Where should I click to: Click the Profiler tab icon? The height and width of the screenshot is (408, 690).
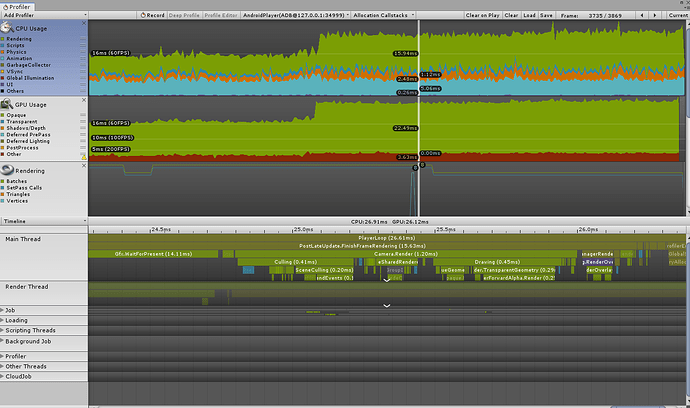tap(5, 7)
